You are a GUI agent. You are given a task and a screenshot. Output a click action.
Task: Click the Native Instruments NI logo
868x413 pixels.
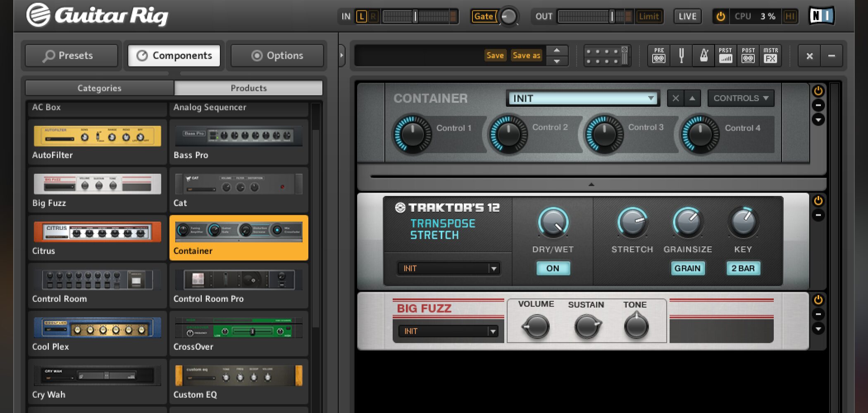click(x=822, y=16)
